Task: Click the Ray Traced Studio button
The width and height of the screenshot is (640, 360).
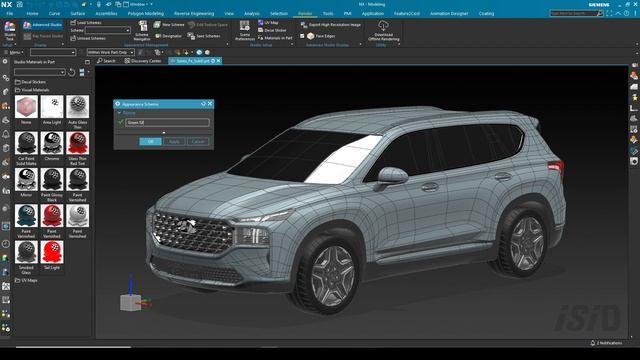Action: [x=43, y=36]
